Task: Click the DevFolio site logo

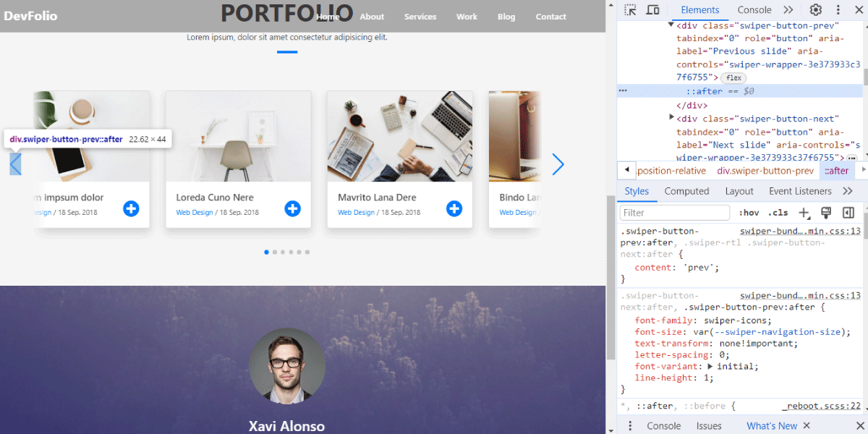Action: click(x=30, y=16)
